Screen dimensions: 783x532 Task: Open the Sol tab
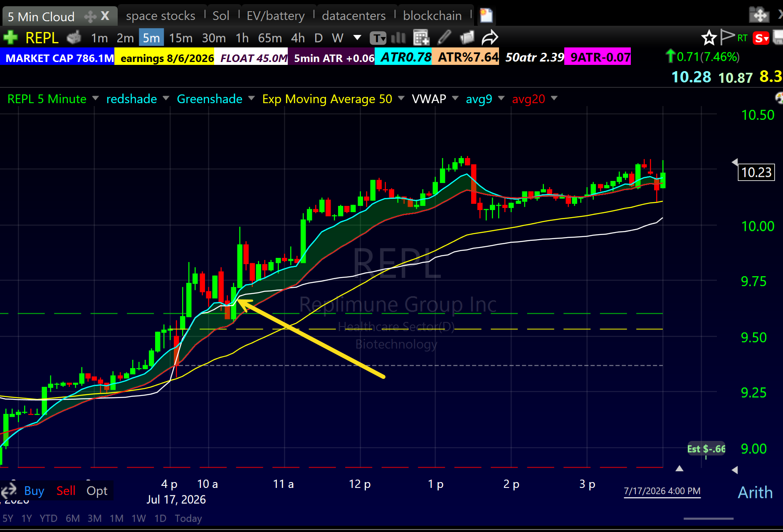221,16
